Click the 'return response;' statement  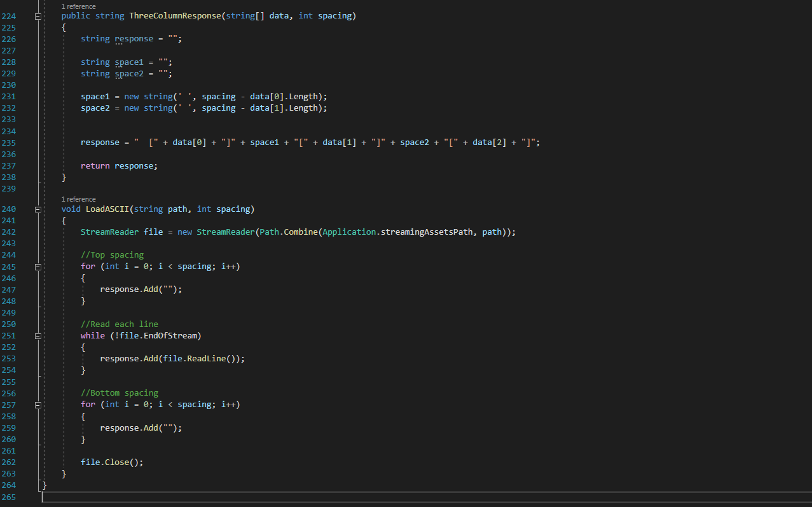[119, 165]
